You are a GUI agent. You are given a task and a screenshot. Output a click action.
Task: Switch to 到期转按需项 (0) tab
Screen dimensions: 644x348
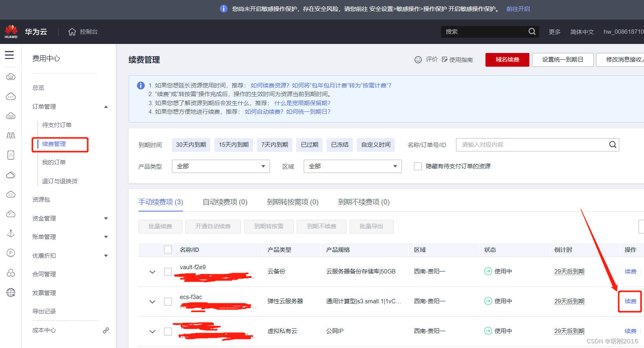point(293,202)
